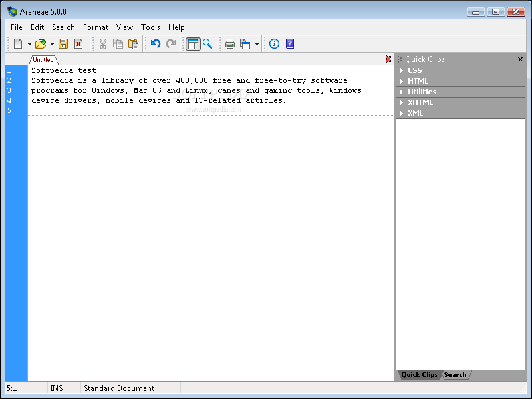The image size is (532, 399).
Task: Click the INS insert mode status indicator
Action: tap(57, 388)
